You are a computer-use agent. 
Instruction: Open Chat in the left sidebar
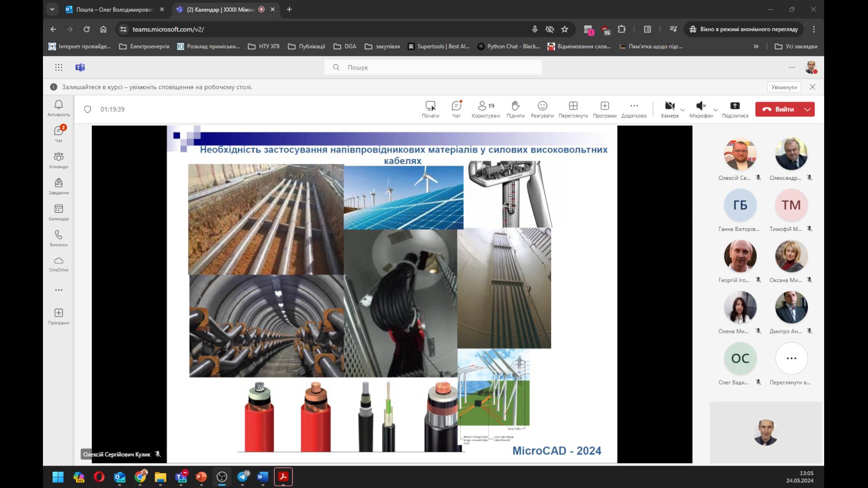pyautogui.click(x=59, y=133)
